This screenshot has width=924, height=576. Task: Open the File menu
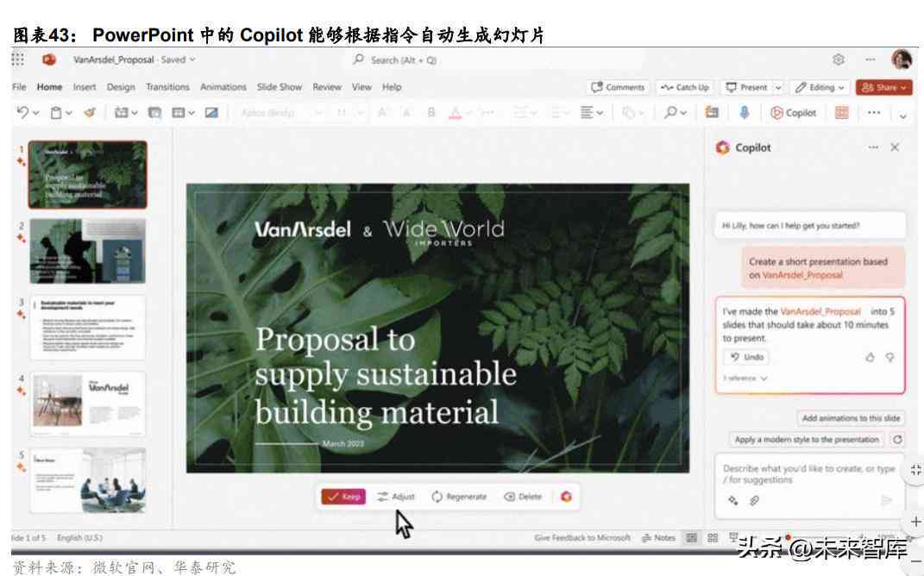coord(19,86)
